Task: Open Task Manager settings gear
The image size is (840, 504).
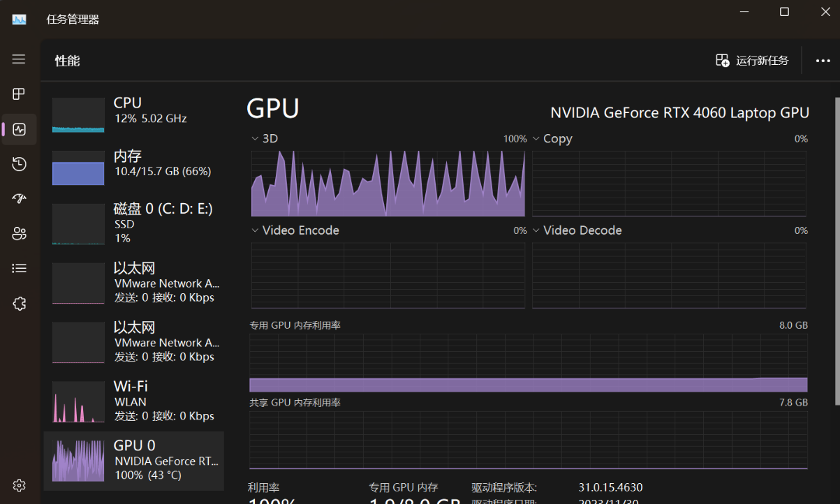Action: pos(19,485)
